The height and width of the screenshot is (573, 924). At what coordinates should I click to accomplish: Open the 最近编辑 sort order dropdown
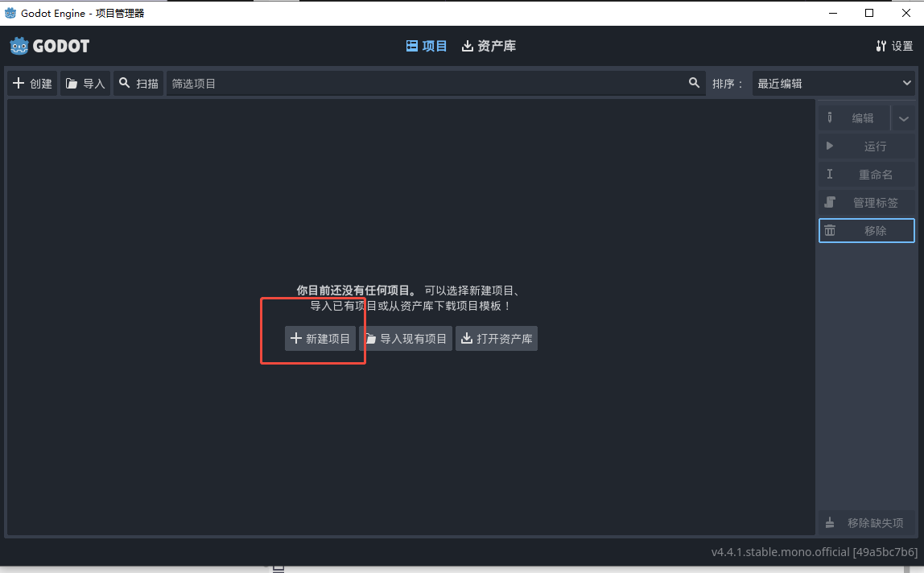(x=833, y=83)
